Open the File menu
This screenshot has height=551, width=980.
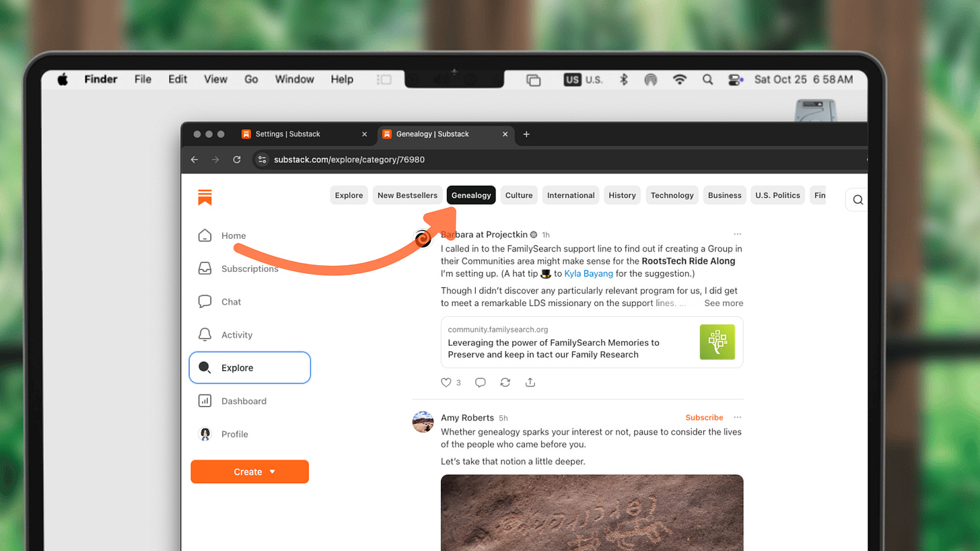pos(143,79)
